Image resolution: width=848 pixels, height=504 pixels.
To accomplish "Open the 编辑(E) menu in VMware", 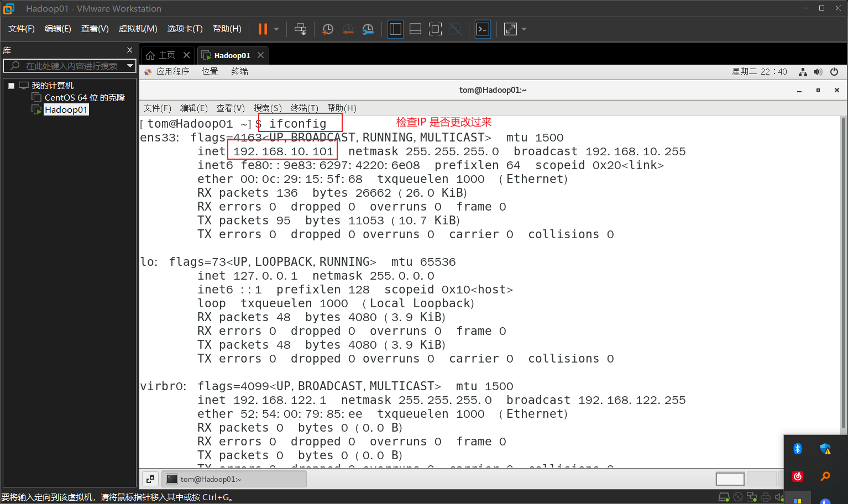I will tap(58, 29).
